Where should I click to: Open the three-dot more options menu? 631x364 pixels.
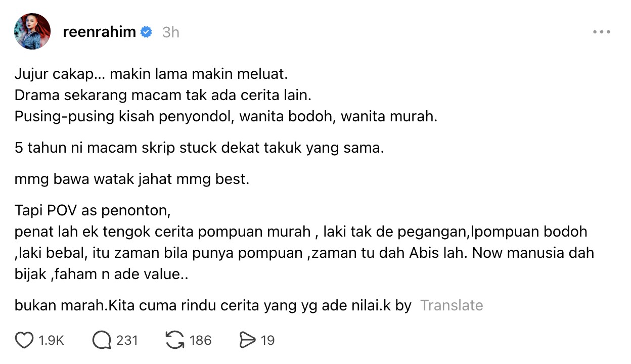tap(601, 32)
